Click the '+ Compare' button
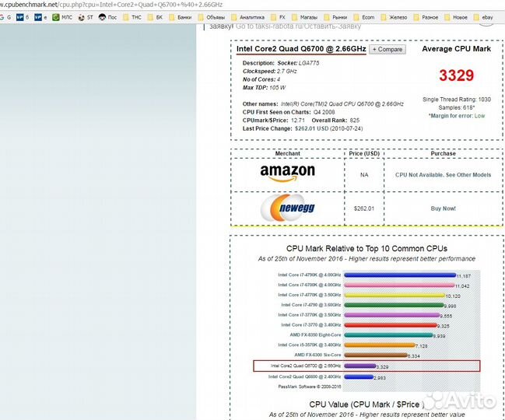505x420 pixels. 388,50
